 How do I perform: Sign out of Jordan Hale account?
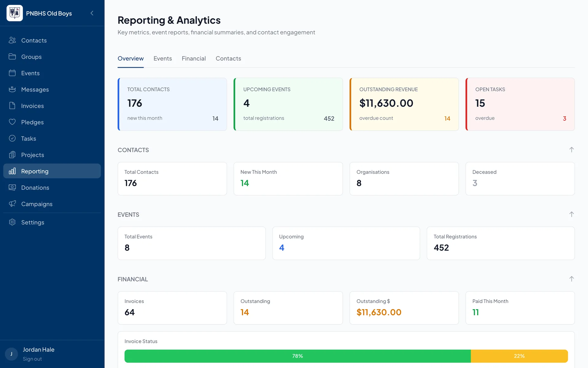pyautogui.click(x=32, y=359)
